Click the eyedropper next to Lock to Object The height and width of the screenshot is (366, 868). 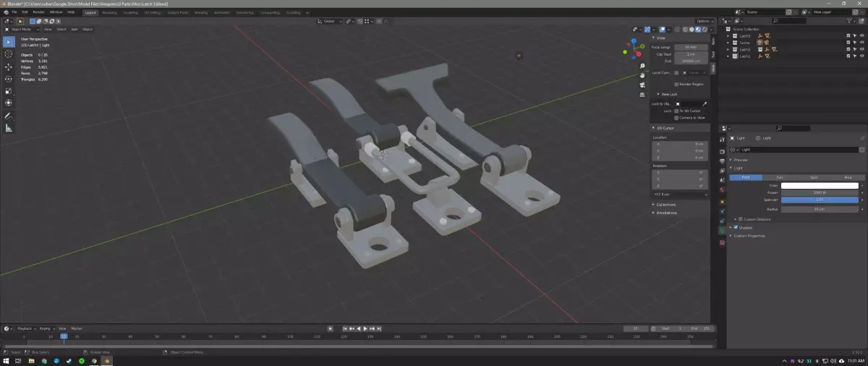pos(705,103)
